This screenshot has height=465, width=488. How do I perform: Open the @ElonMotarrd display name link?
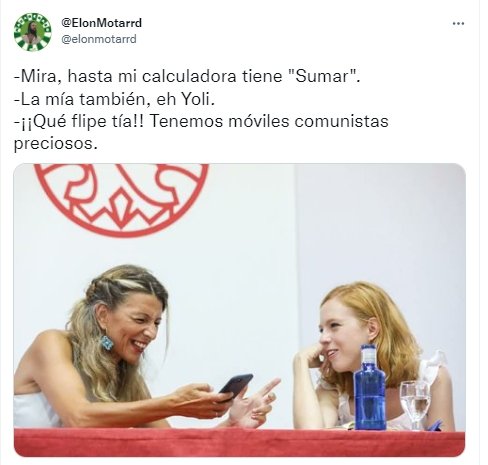101,23
